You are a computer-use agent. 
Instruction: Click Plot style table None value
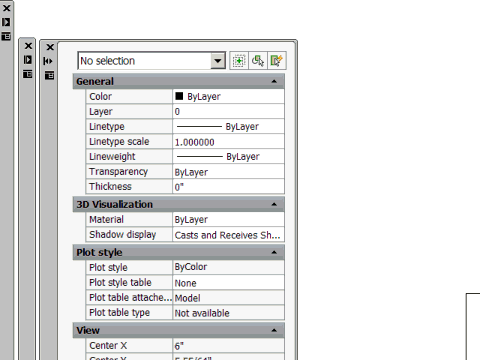(x=229, y=283)
